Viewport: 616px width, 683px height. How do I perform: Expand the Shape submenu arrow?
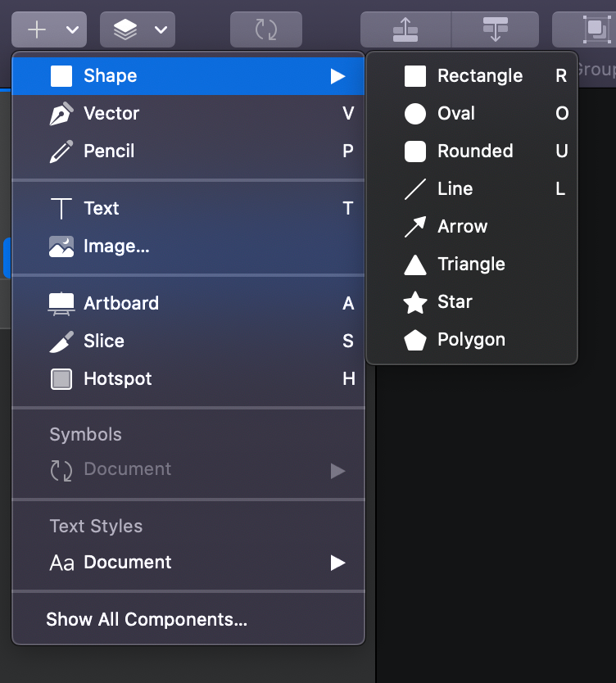tap(337, 76)
